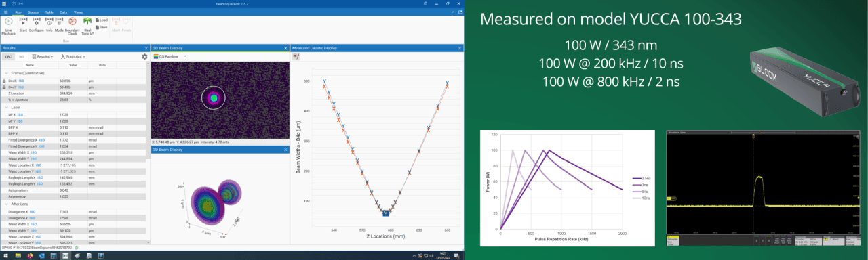Open the hamburger file menu in ribbon

pos(7,12)
